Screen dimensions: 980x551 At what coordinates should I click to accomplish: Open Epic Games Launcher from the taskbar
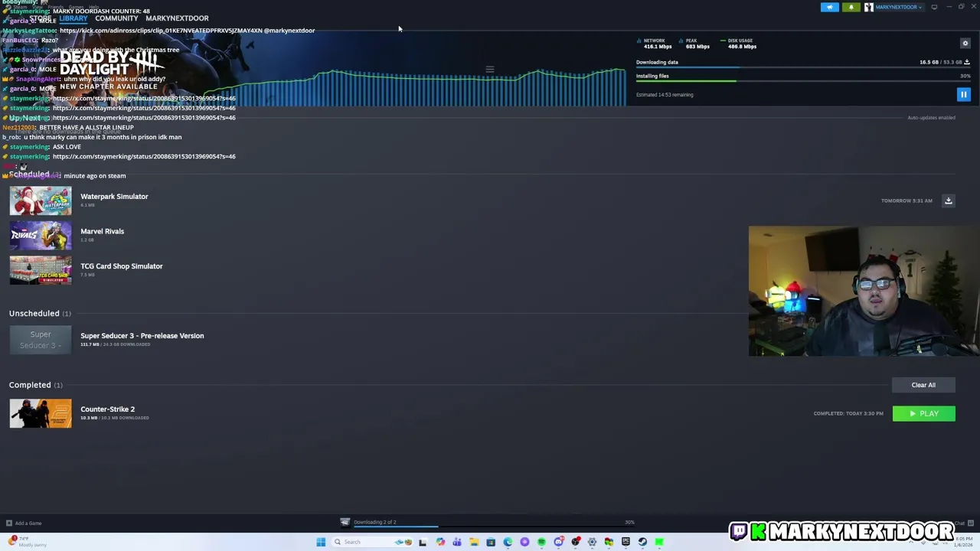[x=626, y=542]
